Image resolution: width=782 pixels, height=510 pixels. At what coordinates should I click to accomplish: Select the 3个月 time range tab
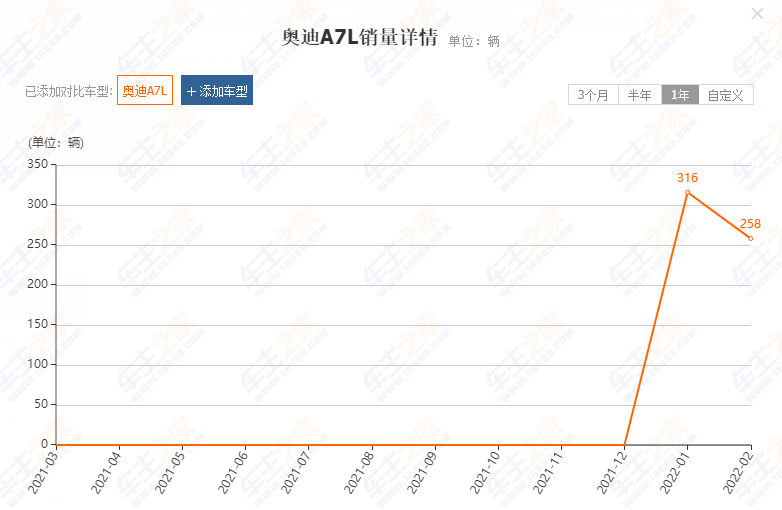(x=593, y=95)
